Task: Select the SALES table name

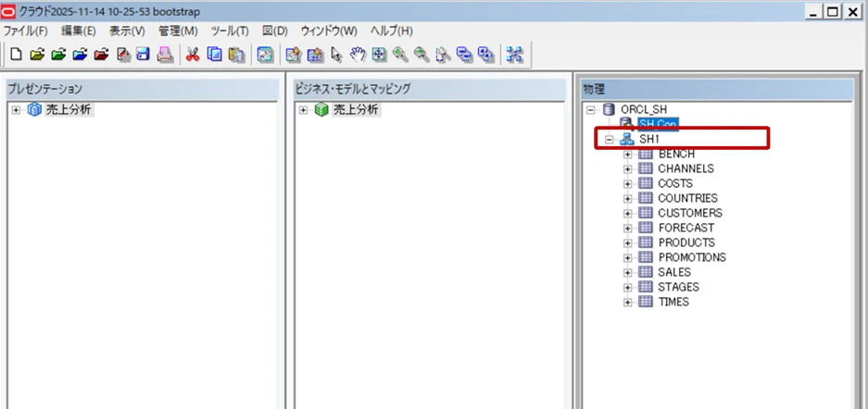Action: click(x=674, y=272)
